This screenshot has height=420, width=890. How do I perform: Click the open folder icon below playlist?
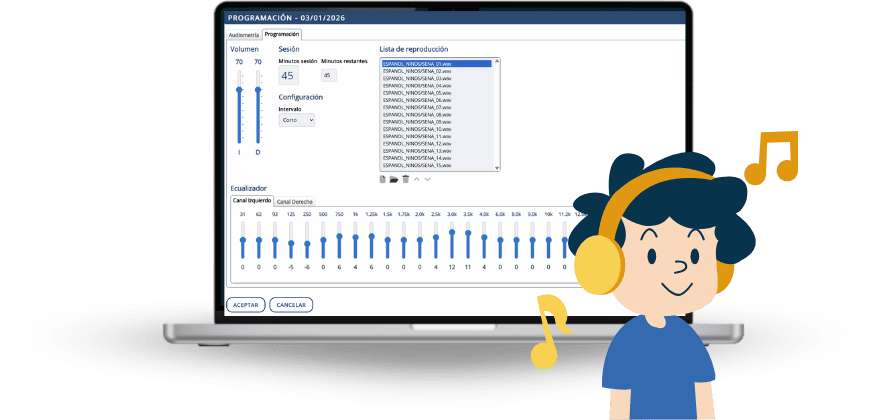coord(394,179)
